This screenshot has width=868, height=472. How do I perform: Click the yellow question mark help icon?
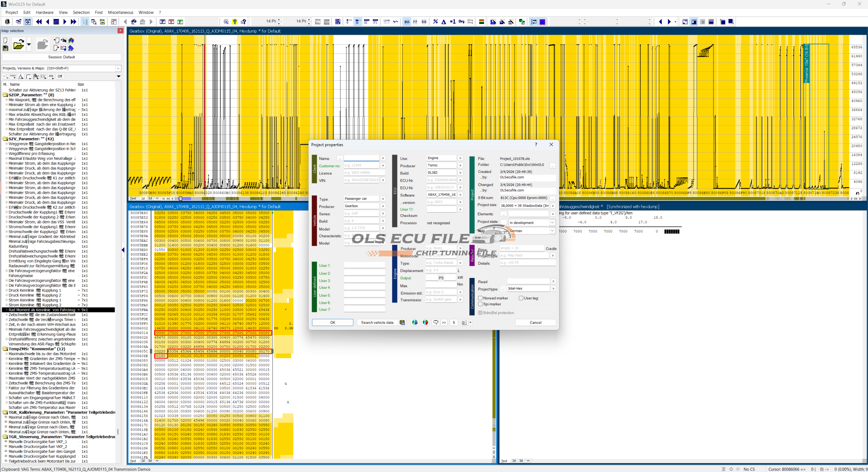coord(235,22)
